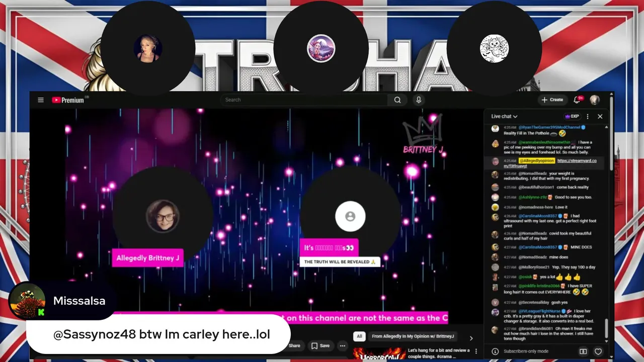Click Brittney J's glasses avatar in video
Viewport: 644px width, 362px height.
tap(162, 216)
